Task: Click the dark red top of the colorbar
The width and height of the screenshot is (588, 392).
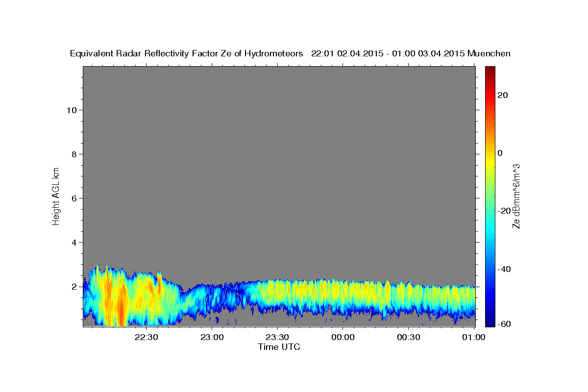Action: click(490, 69)
